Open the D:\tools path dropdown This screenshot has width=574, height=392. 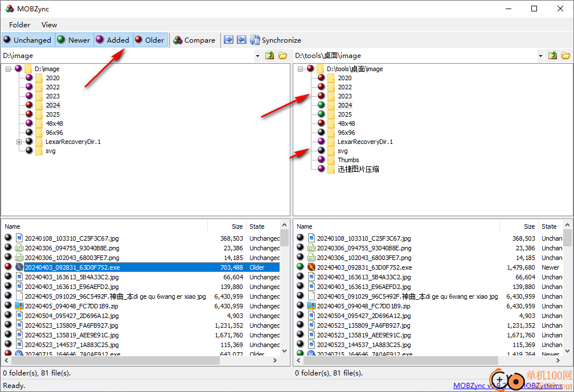[540, 56]
